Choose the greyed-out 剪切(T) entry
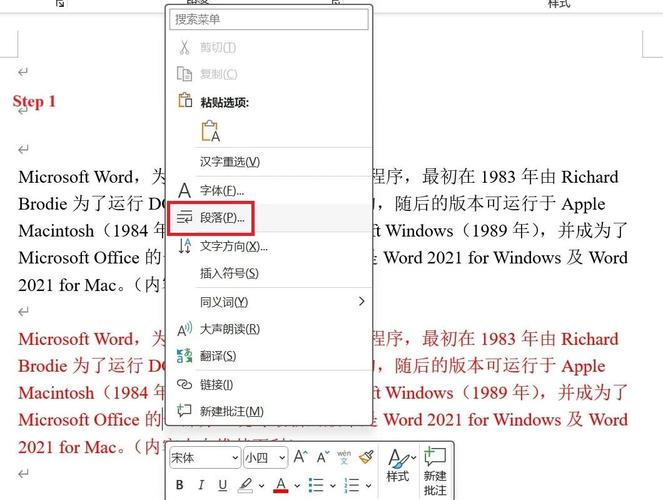 point(268,47)
